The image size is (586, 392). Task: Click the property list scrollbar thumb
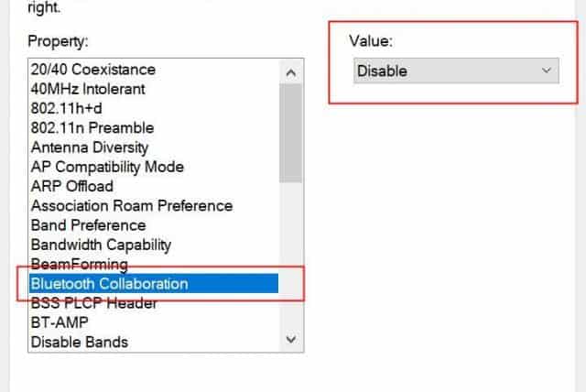tap(291, 133)
